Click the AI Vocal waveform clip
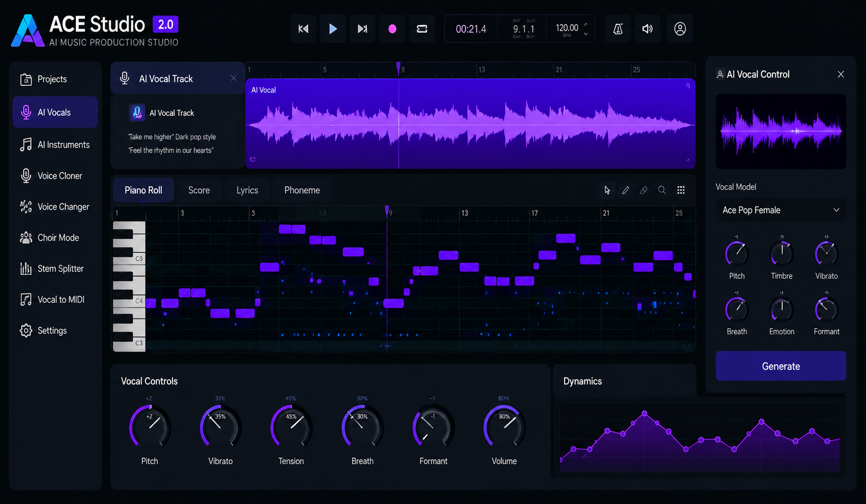This screenshot has width=866, height=504. tap(470, 124)
